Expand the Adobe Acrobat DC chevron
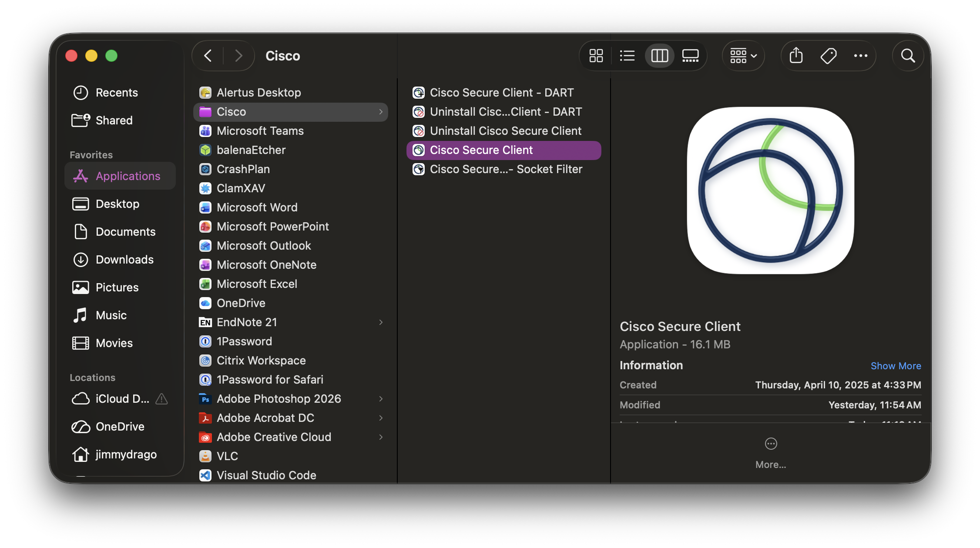980x548 pixels. click(381, 418)
